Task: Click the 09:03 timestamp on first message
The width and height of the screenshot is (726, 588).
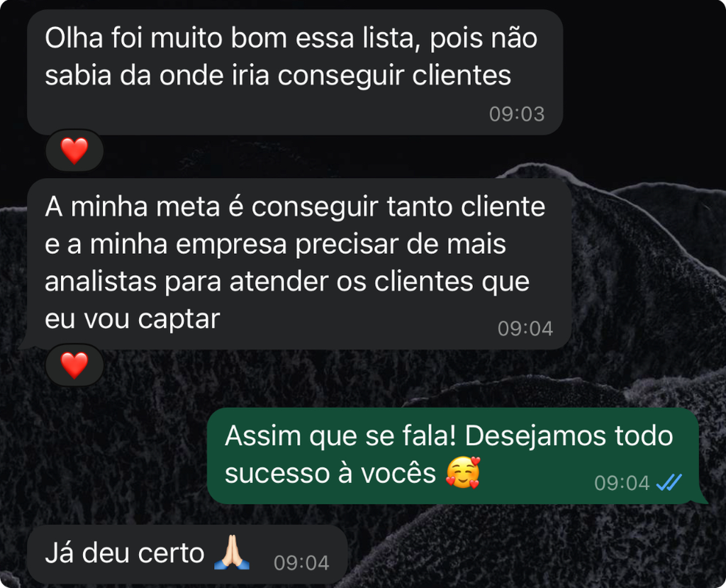Action: tap(517, 114)
